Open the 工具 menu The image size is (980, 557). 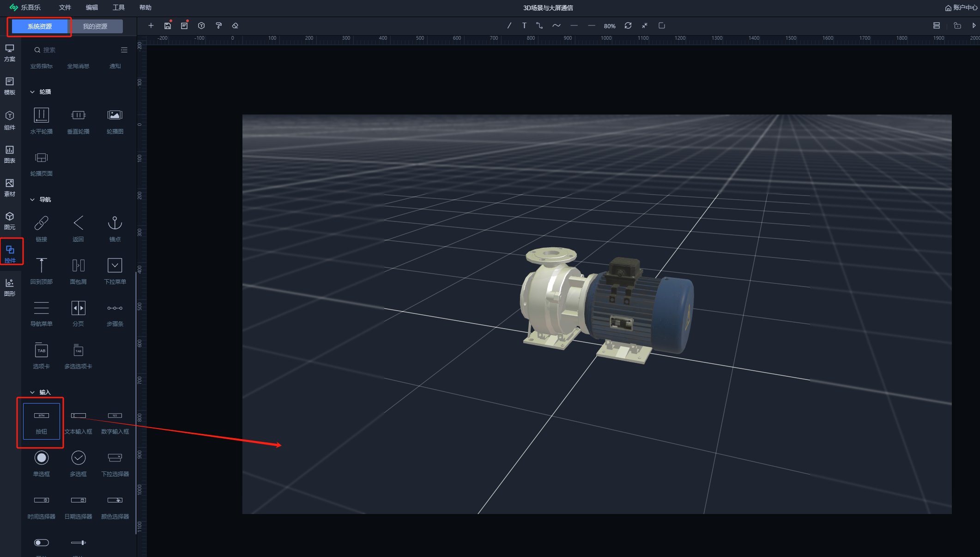click(119, 7)
